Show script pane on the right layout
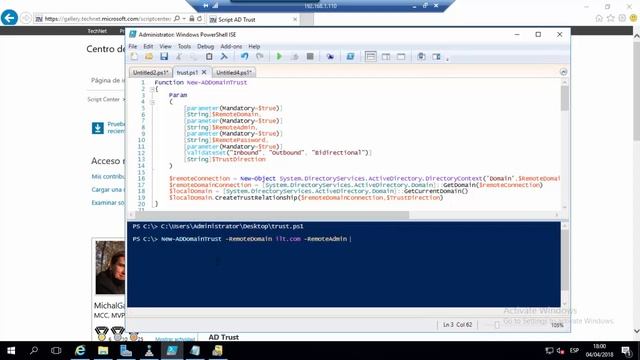 point(386,57)
